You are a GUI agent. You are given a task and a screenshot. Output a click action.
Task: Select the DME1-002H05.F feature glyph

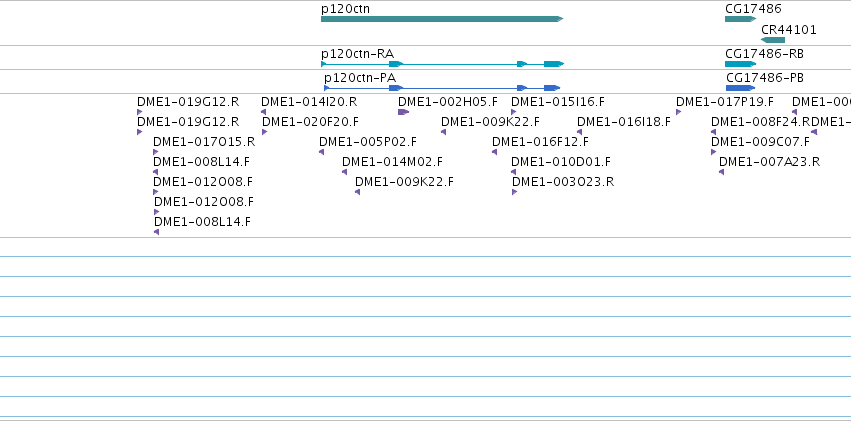(403, 112)
